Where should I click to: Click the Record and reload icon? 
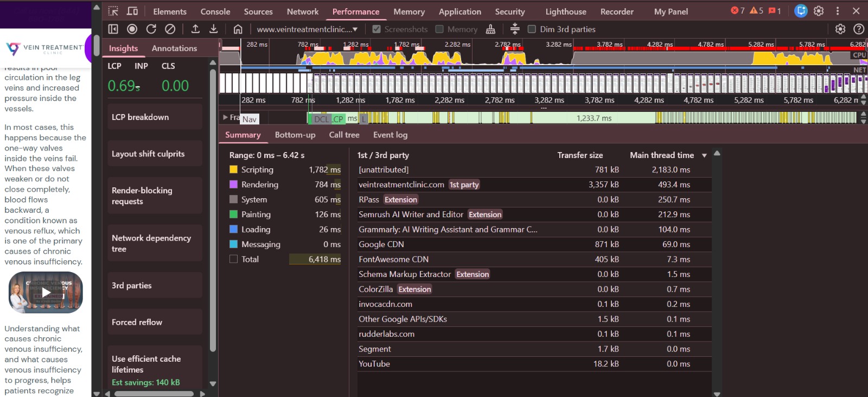point(151,29)
